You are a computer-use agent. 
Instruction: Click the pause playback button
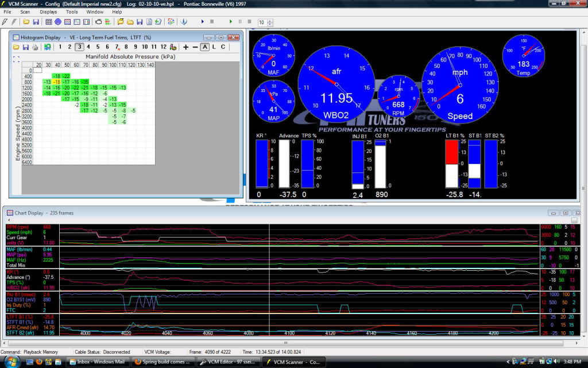pyautogui.click(x=240, y=22)
